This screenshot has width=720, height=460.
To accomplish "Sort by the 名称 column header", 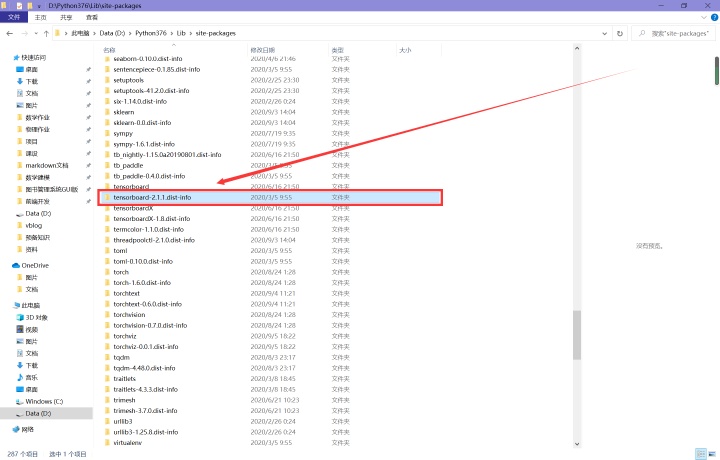I will (109, 50).
